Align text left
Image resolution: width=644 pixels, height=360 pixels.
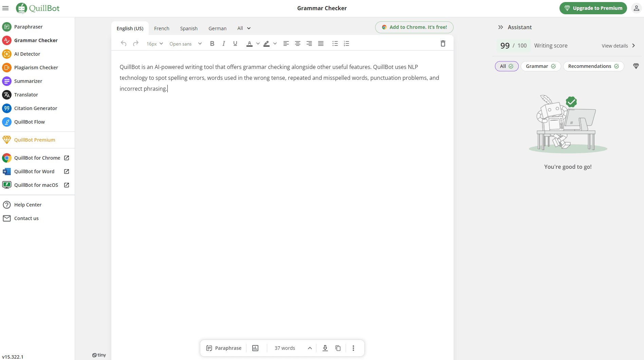point(286,43)
